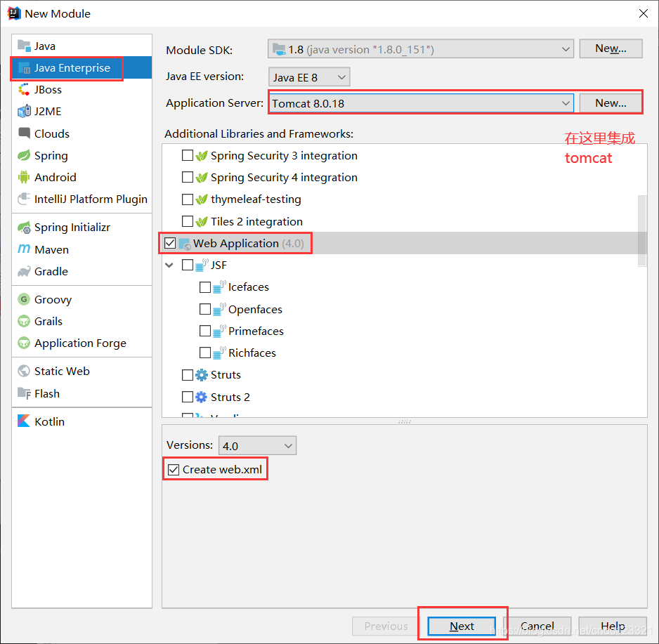Select the Android robot icon
Viewport: 659px width, 644px height.
coord(24,177)
